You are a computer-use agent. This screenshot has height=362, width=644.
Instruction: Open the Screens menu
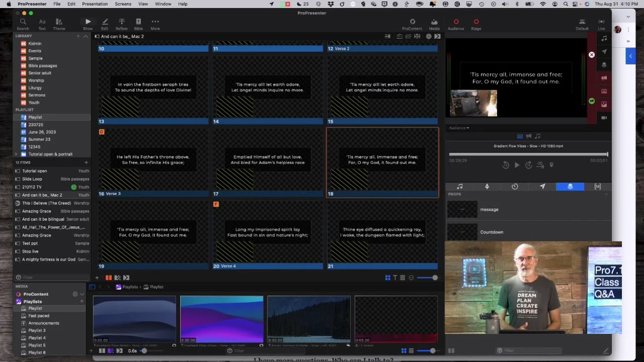coord(123,4)
